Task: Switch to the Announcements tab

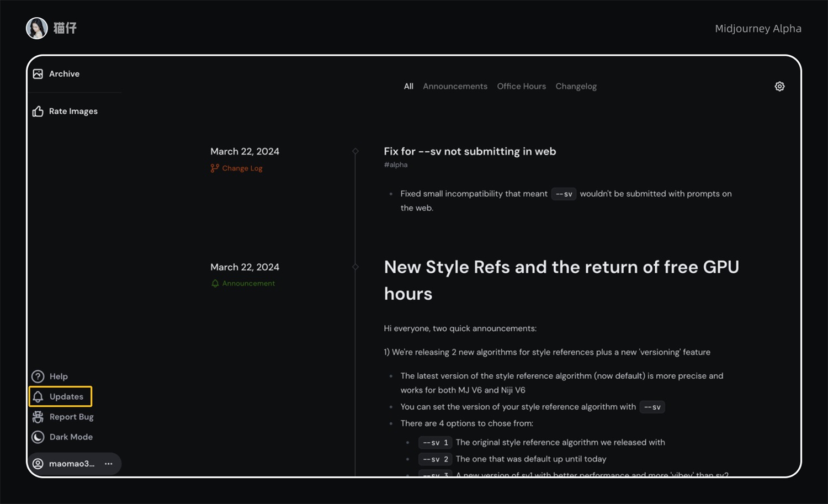Action: [455, 86]
